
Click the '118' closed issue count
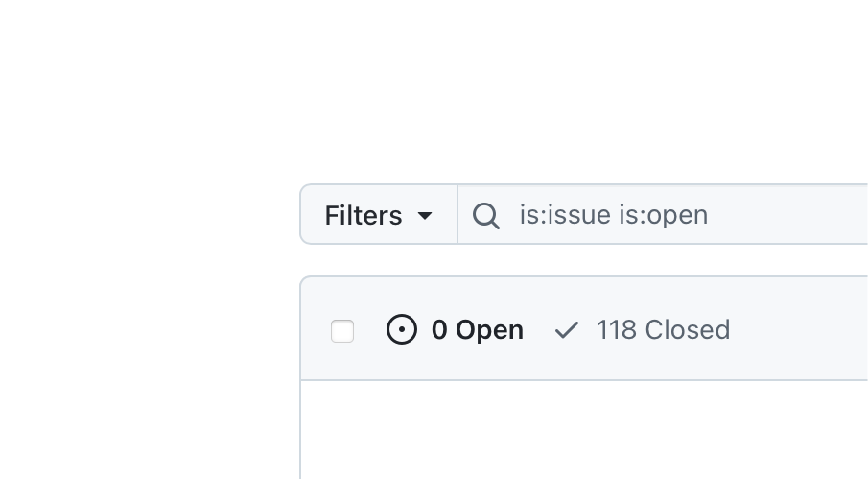616,330
